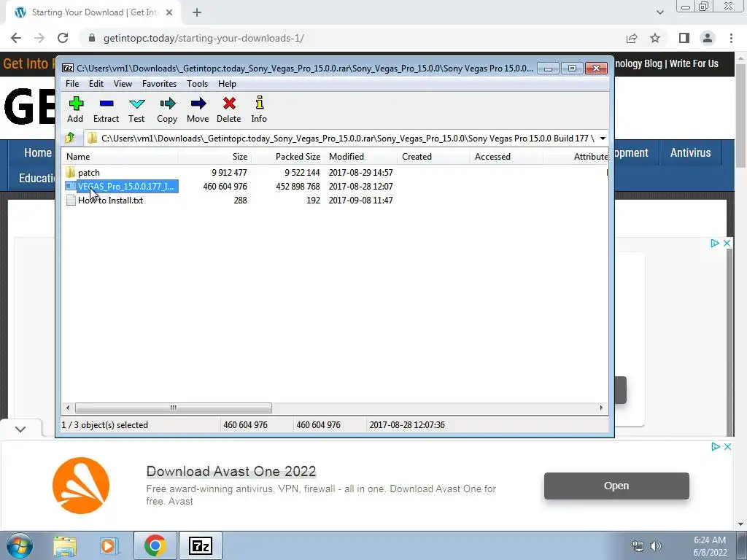Open Windows Explorer from the taskbar
747x560 pixels.
click(65, 545)
